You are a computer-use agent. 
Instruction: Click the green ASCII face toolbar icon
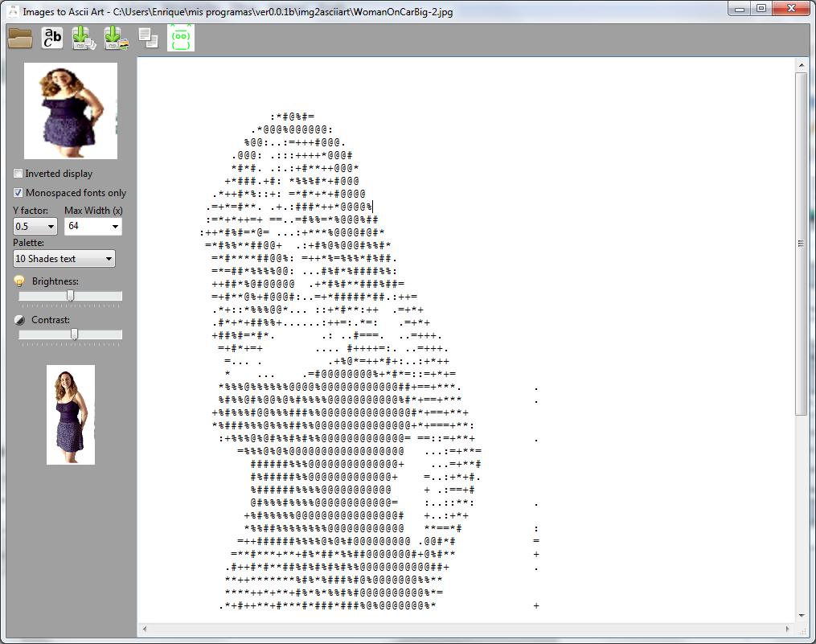click(x=180, y=38)
